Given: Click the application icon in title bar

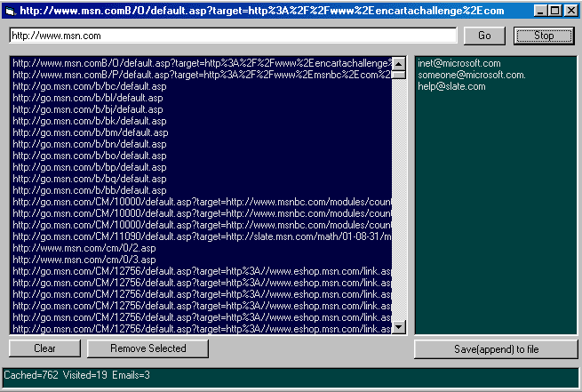Looking at the screenshot, I should [x=10, y=12].
